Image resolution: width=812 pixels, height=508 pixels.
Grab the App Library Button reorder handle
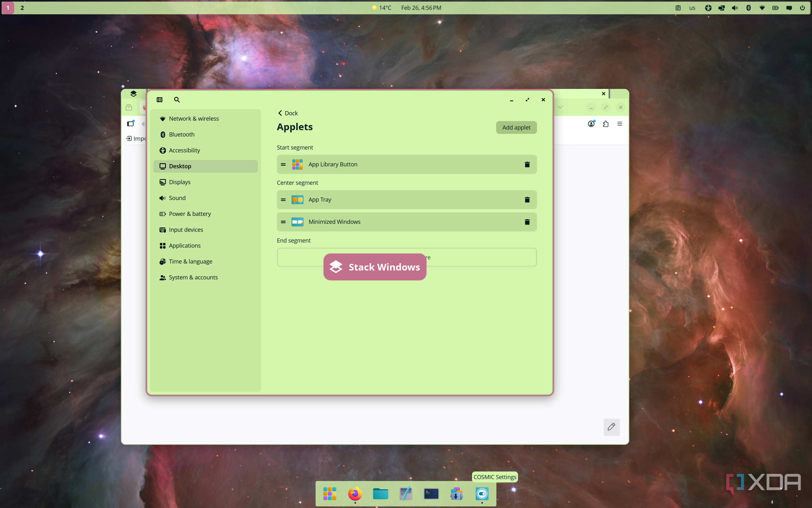click(283, 164)
